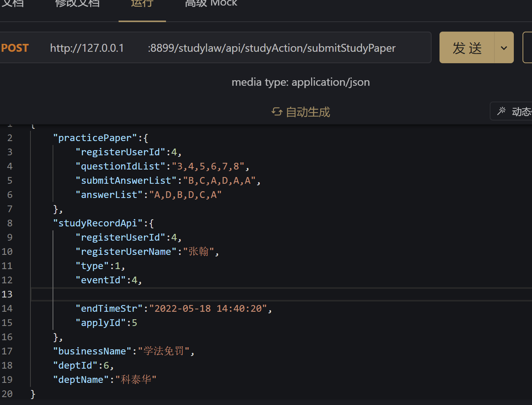This screenshot has height=405, width=532.
Task: Click the "registerUserId" key on line 9
Action: 121,237
